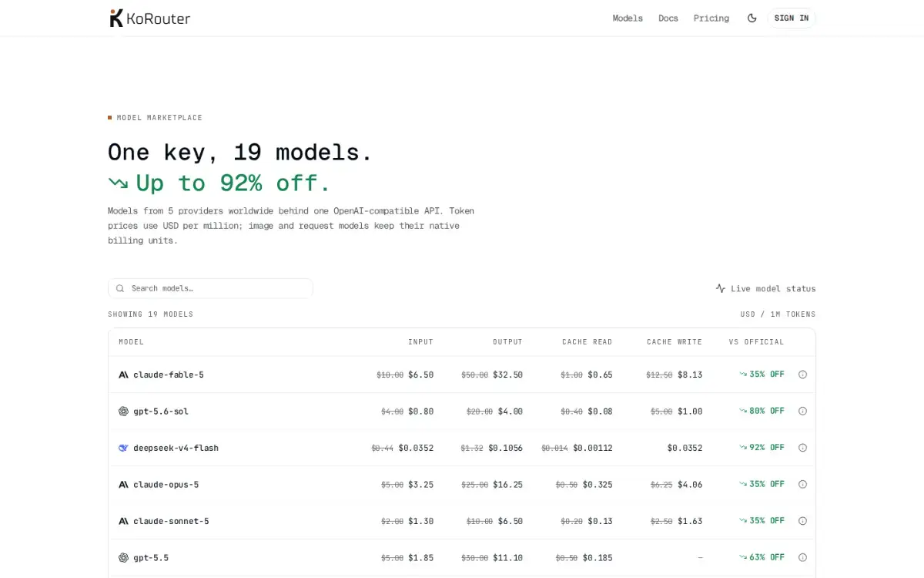Viewport: 924px width, 578px height.
Task: Open the Models nav link
Action: click(x=628, y=18)
